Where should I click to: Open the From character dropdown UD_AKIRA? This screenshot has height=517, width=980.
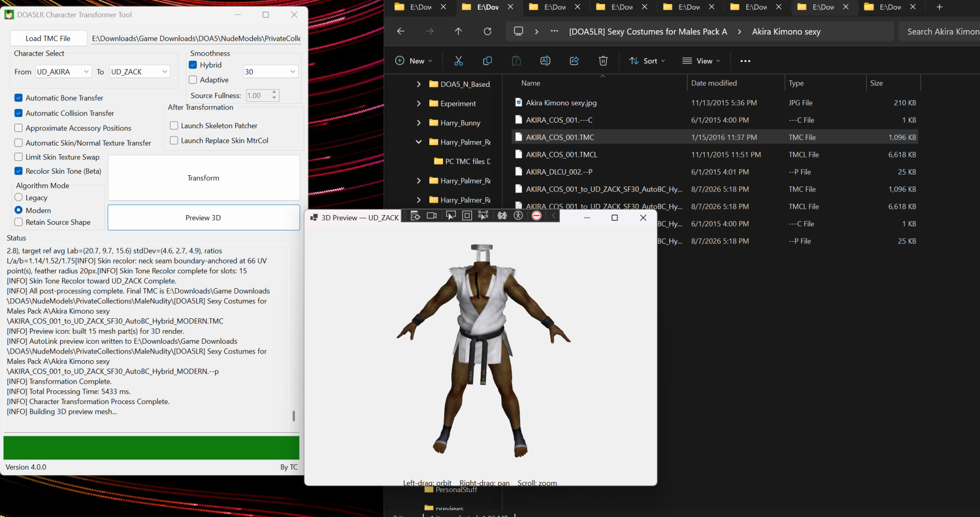click(x=63, y=72)
